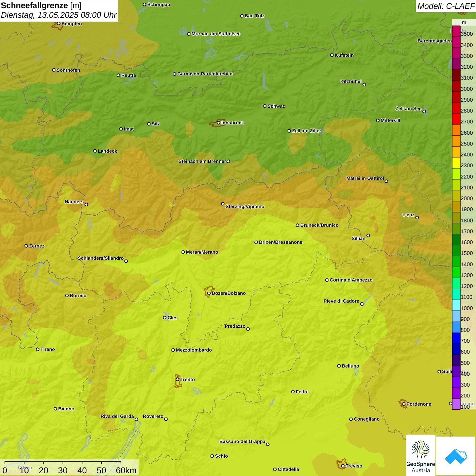Click the Landeck location dot

(95, 151)
